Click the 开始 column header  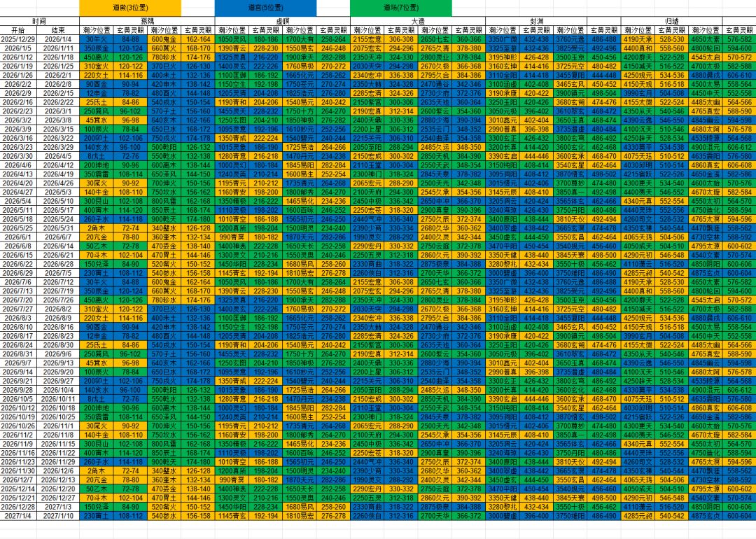click(x=18, y=30)
